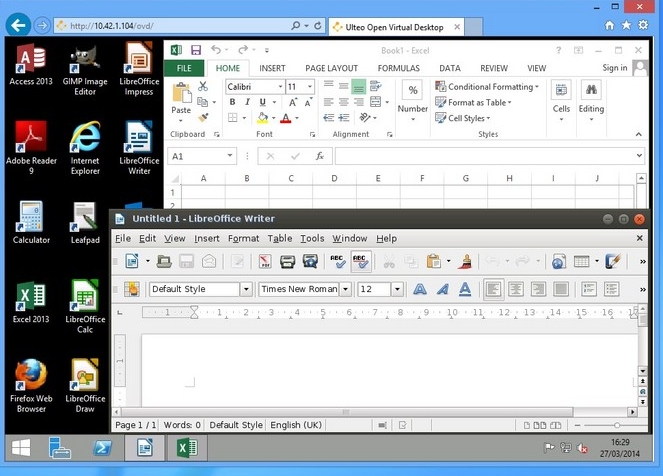Open Writer Default Style paragraph dropdown
This screenshot has width=663, height=476.
point(246,289)
